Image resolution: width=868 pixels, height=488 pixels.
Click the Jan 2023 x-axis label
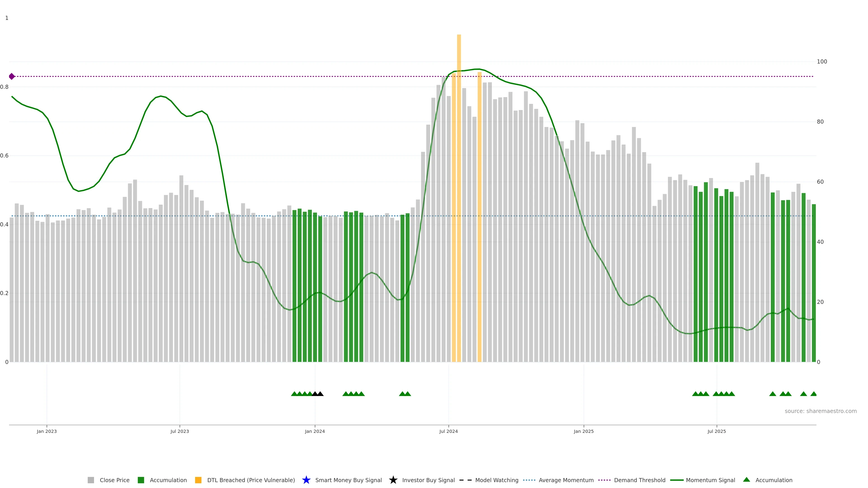[x=47, y=431]
